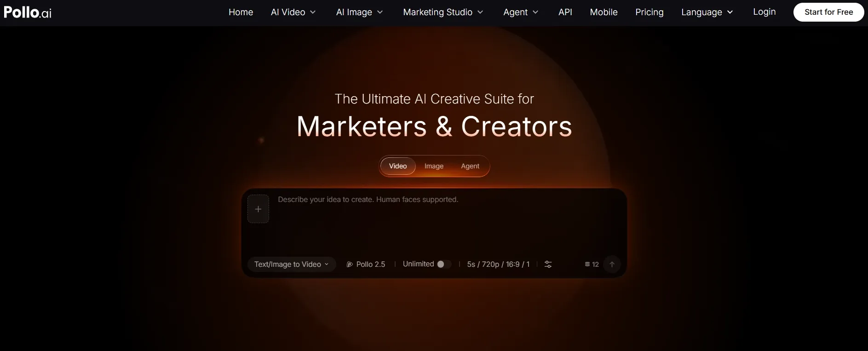This screenshot has width=868, height=351.
Task: Go to the Home page
Action: tap(241, 12)
